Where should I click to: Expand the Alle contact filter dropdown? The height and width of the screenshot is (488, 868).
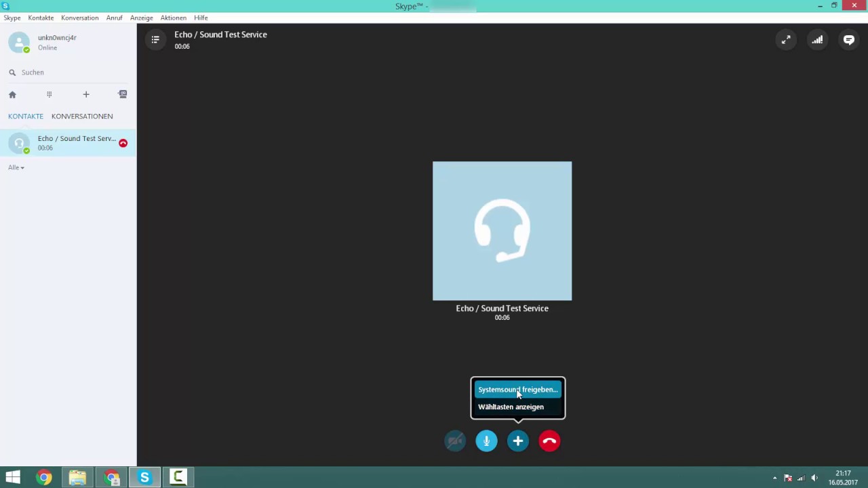click(16, 167)
